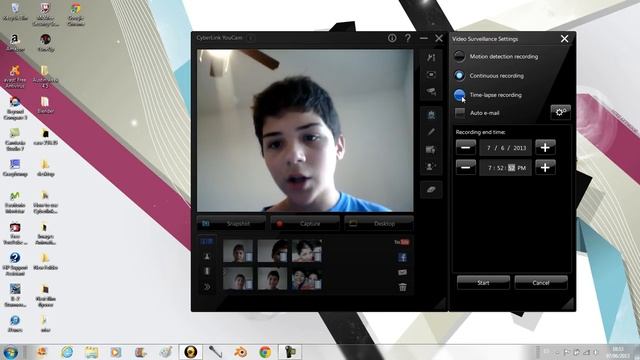Viewport: 640px width, 360px height.
Task: Increase recording end date
Action: (545, 147)
